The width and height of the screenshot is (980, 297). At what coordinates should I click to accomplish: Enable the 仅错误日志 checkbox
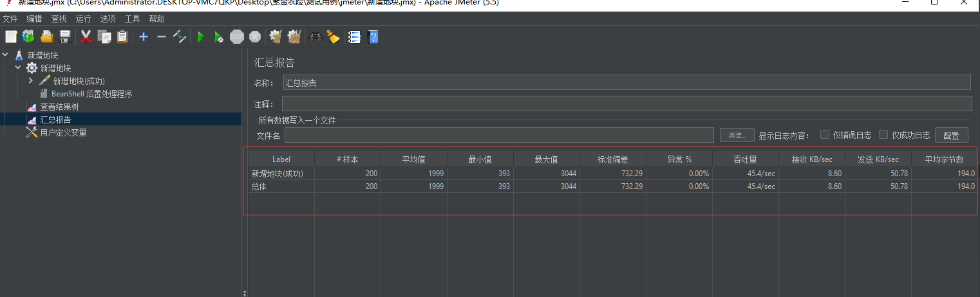tap(824, 135)
